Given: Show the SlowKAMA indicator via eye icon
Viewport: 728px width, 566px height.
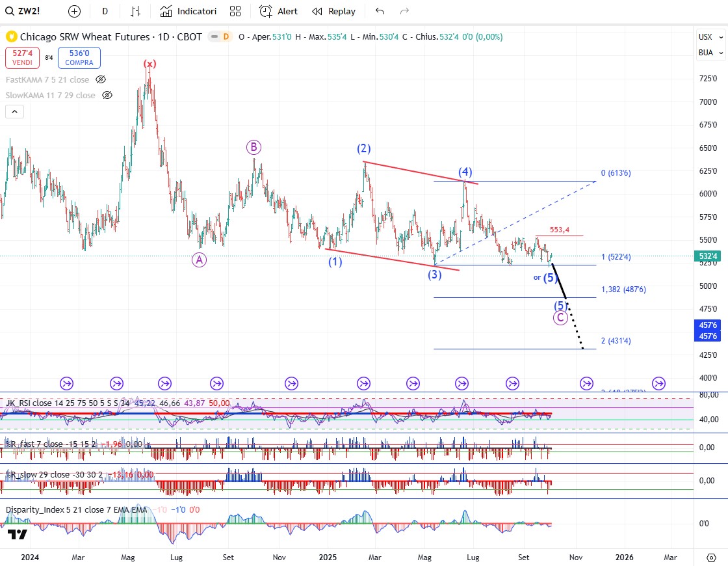Looking at the screenshot, I should coord(107,95).
